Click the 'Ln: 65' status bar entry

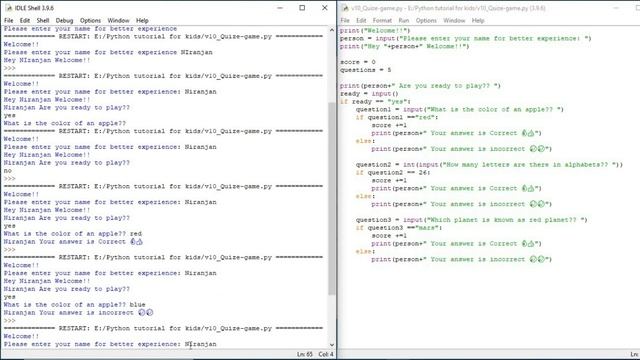[x=304, y=354]
